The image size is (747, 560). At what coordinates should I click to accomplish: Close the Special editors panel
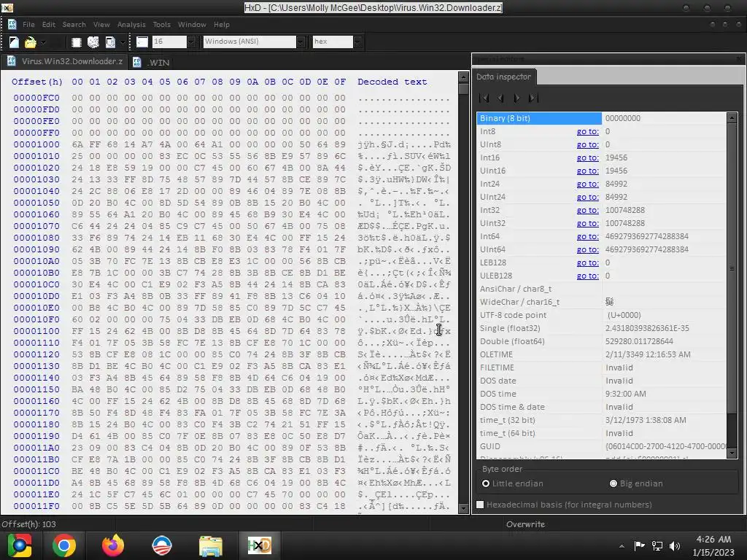(x=739, y=59)
